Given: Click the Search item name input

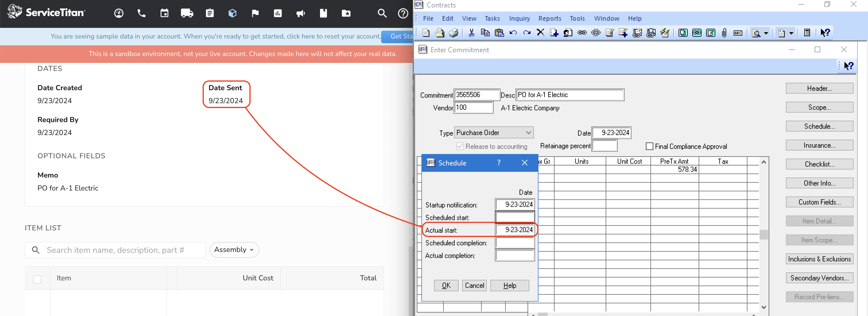Looking at the screenshot, I should pos(115,250).
